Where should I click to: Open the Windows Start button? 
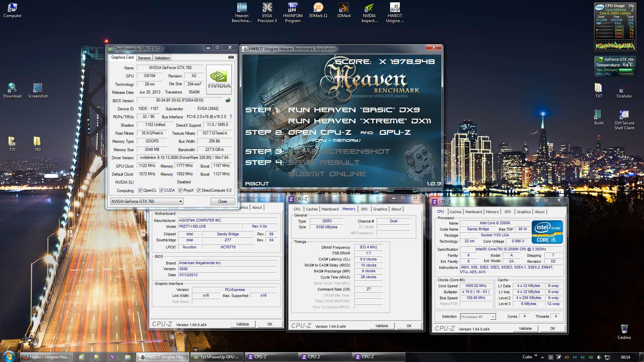click(9, 356)
